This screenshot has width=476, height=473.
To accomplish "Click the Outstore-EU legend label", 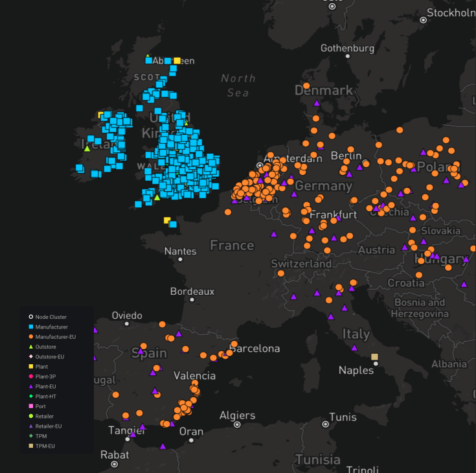I will (50, 356).
